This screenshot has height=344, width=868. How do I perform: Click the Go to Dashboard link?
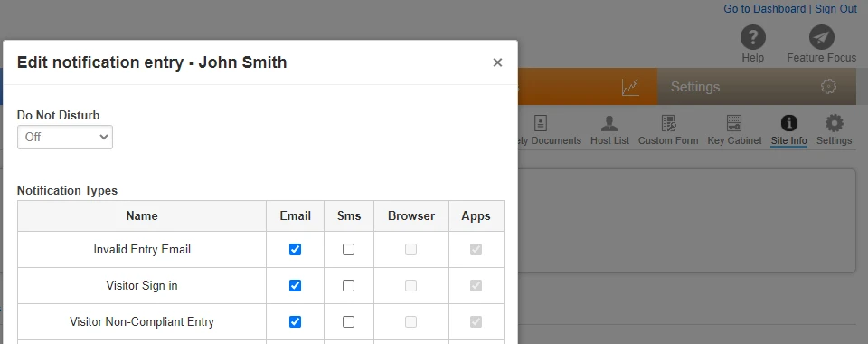(x=765, y=9)
